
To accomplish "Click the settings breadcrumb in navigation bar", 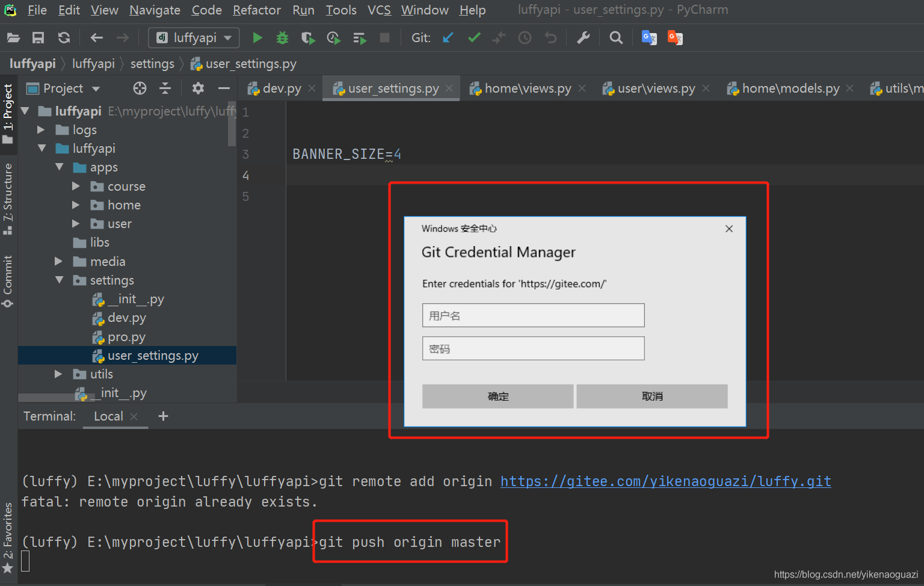I will coord(152,64).
